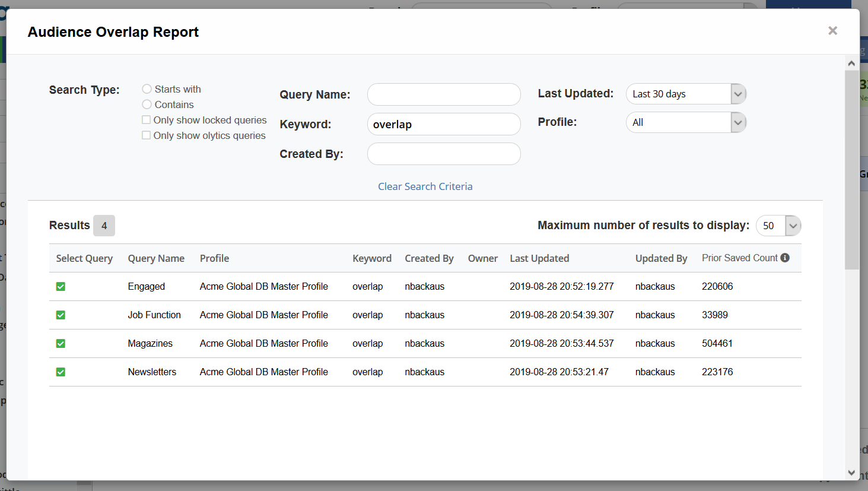Uncheck the Engaged query checkbox
This screenshot has height=491, width=868.
pos(61,287)
